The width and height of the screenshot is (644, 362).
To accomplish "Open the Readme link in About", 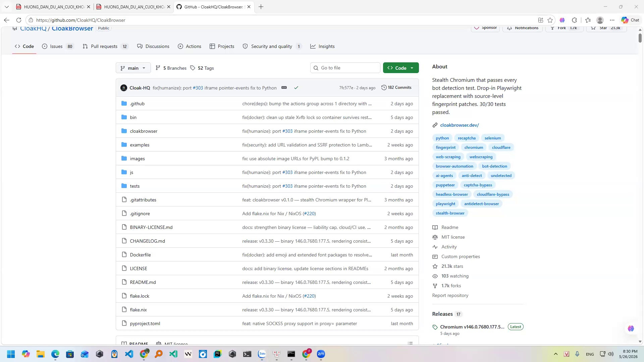I will coord(449,227).
